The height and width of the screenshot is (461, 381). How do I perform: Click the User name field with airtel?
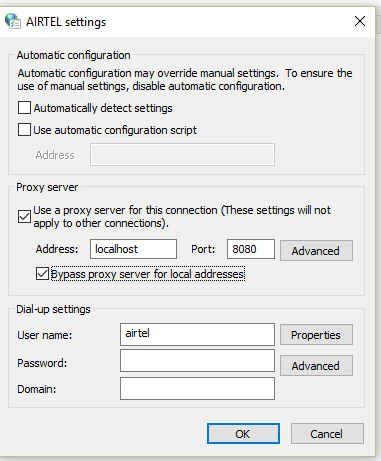197,334
